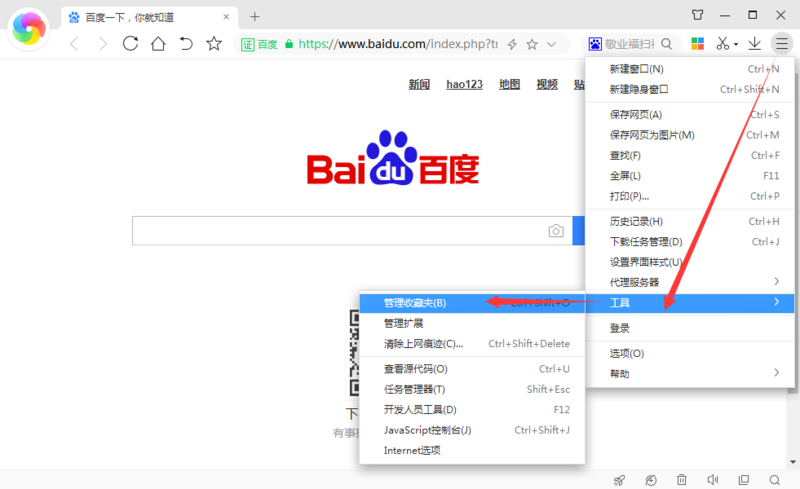Open the colorful apps grid icon
Screen dimensions: 800x489
point(697,43)
